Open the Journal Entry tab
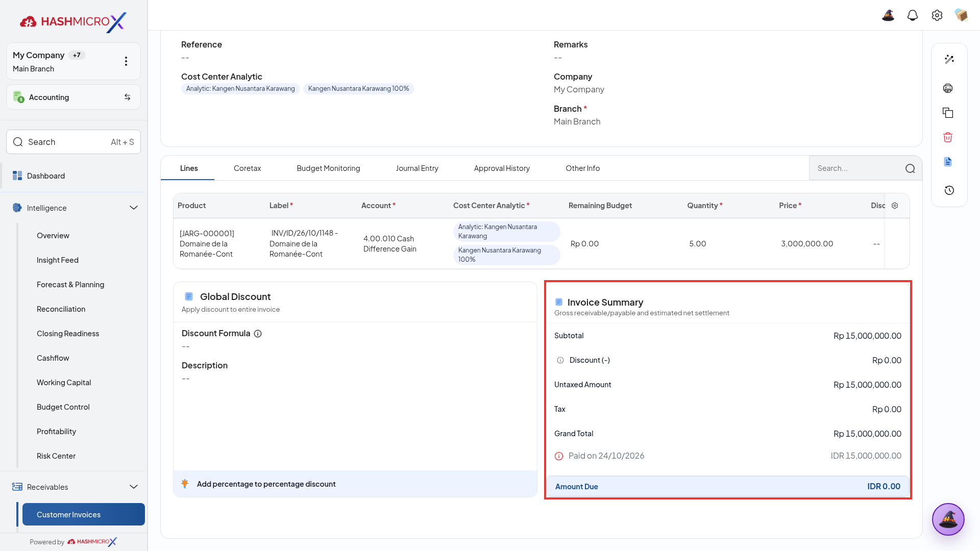This screenshot has height=551, width=980. click(x=417, y=168)
